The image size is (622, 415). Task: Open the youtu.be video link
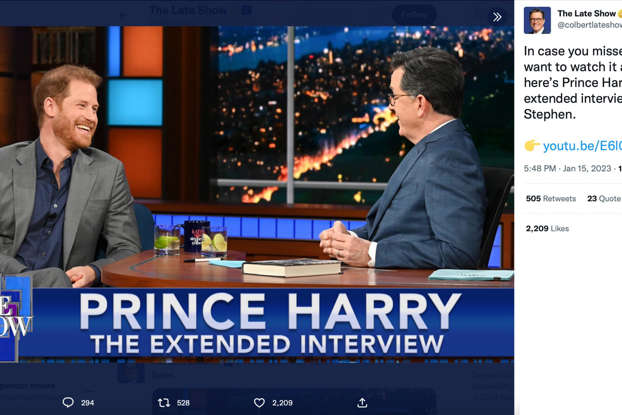[x=582, y=146]
